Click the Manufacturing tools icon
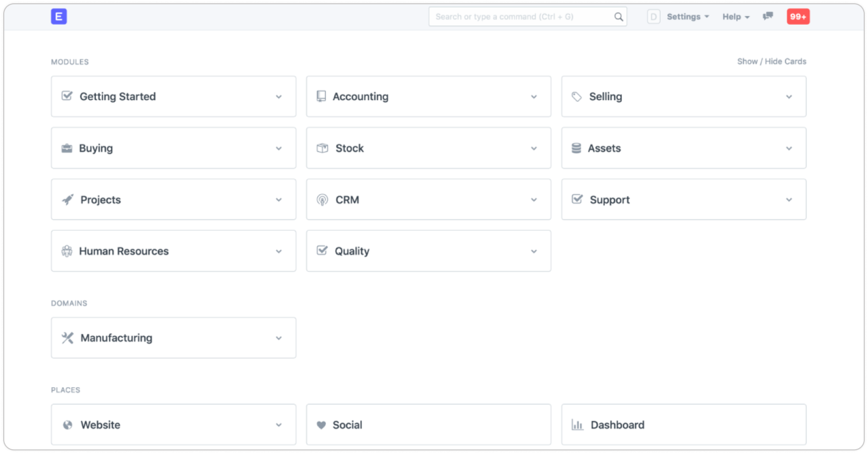 [67, 338]
